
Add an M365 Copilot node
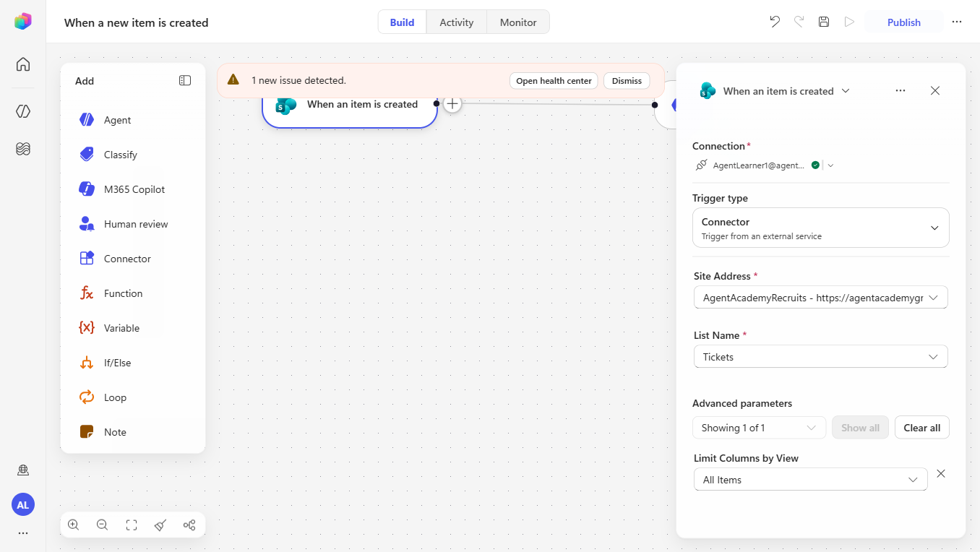pyautogui.click(x=133, y=189)
